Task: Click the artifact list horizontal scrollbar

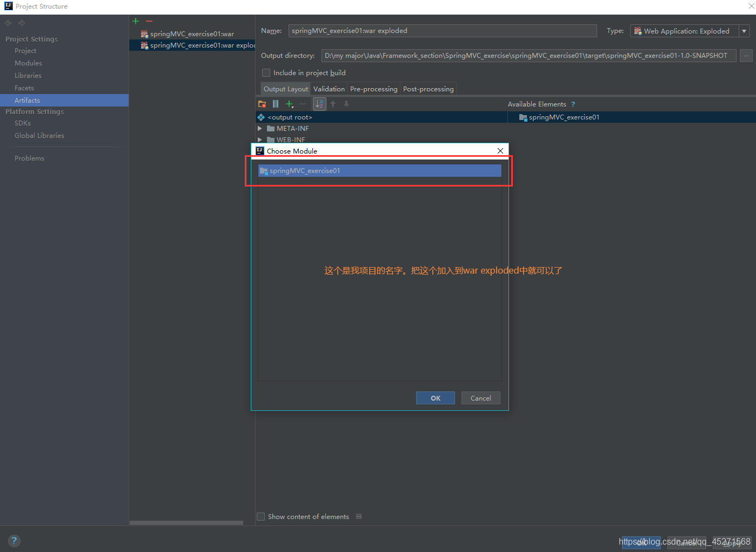Action: pos(186,523)
